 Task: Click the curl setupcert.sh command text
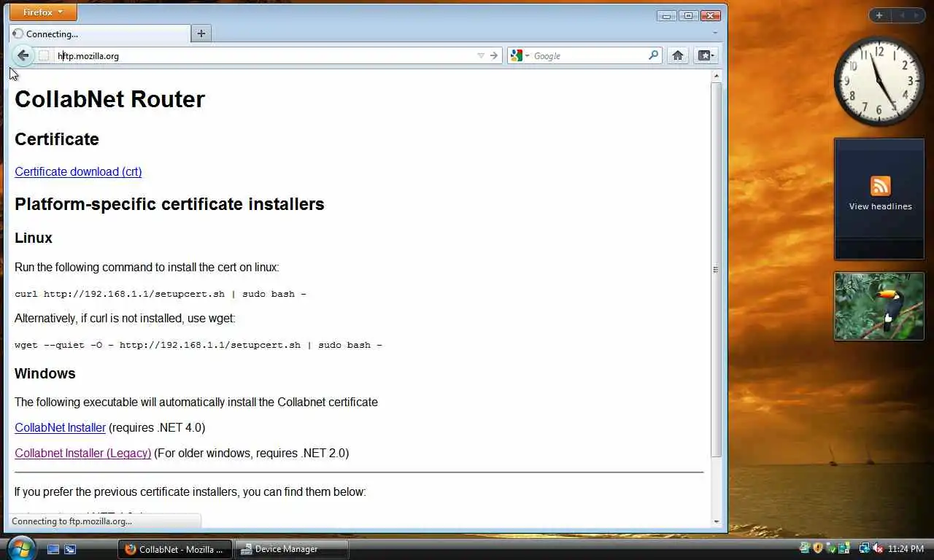(160, 294)
